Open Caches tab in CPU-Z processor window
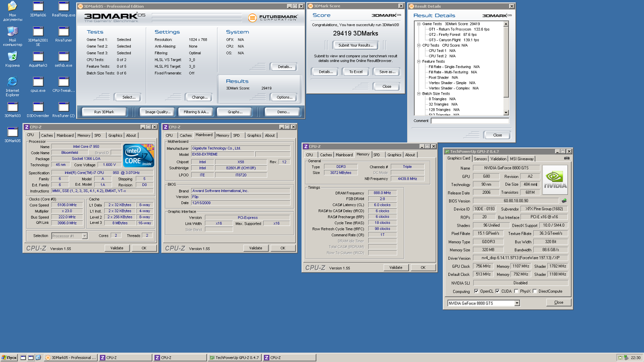 (47, 135)
